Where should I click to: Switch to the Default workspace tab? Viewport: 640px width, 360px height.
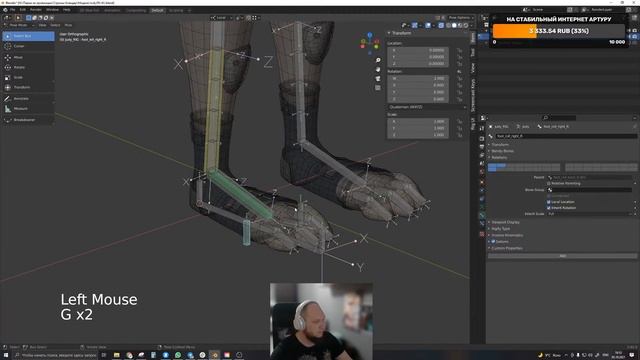157,10
